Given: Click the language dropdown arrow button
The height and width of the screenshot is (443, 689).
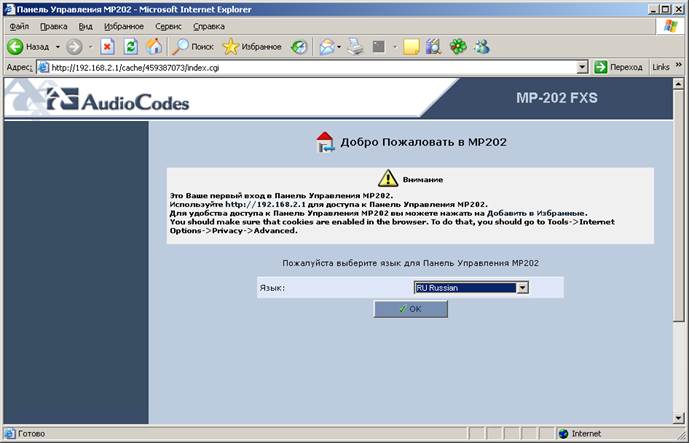Looking at the screenshot, I should click(522, 287).
